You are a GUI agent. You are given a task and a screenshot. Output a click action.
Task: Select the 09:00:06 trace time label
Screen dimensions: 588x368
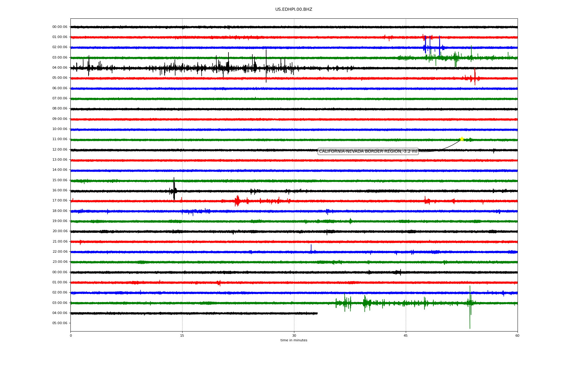click(x=60, y=119)
